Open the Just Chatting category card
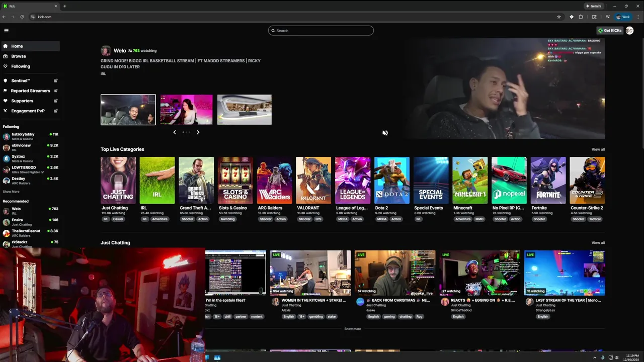This screenshot has height=362, width=644. [118, 180]
